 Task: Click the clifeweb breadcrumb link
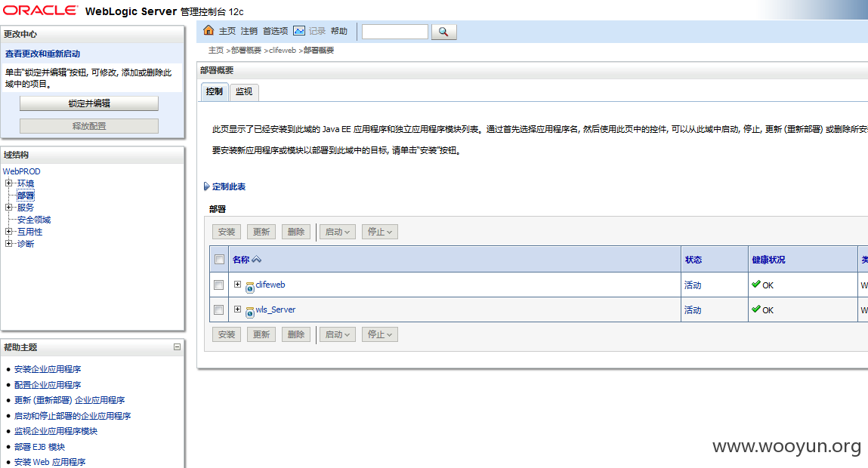(283, 51)
